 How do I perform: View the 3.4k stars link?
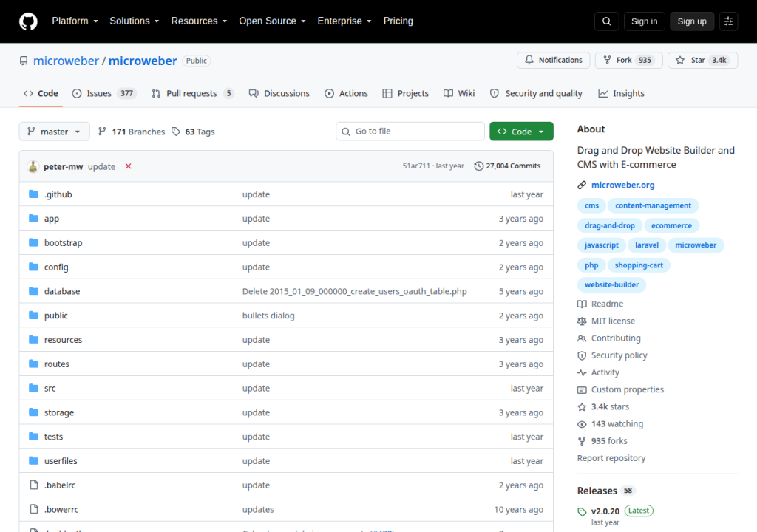coord(603,406)
